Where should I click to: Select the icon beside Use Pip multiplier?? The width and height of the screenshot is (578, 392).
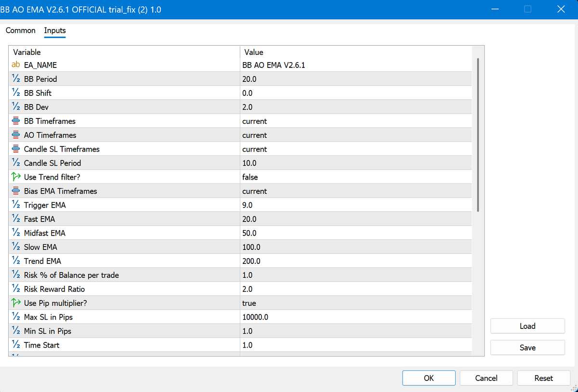[x=15, y=303]
